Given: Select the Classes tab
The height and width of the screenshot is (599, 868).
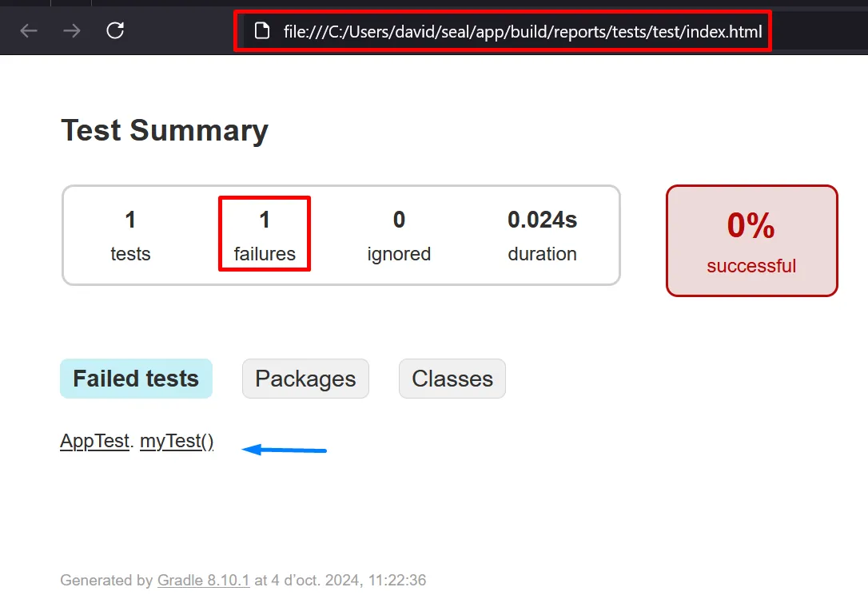Looking at the screenshot, I should coord(452,379).
